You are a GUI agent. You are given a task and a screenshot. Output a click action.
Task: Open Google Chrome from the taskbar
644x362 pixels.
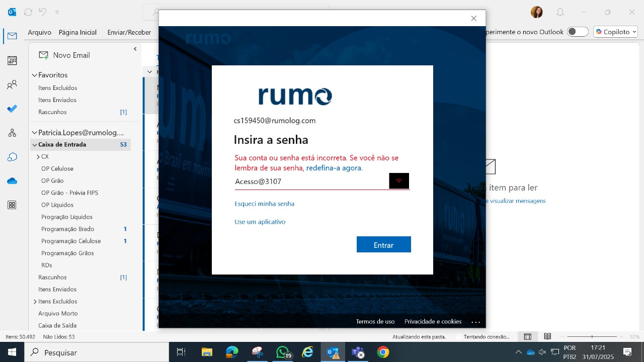click(383, 352)
